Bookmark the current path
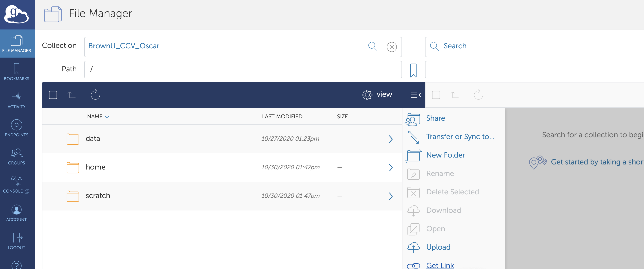The width and height of the screenshot is (644, 269). [413, 70]
